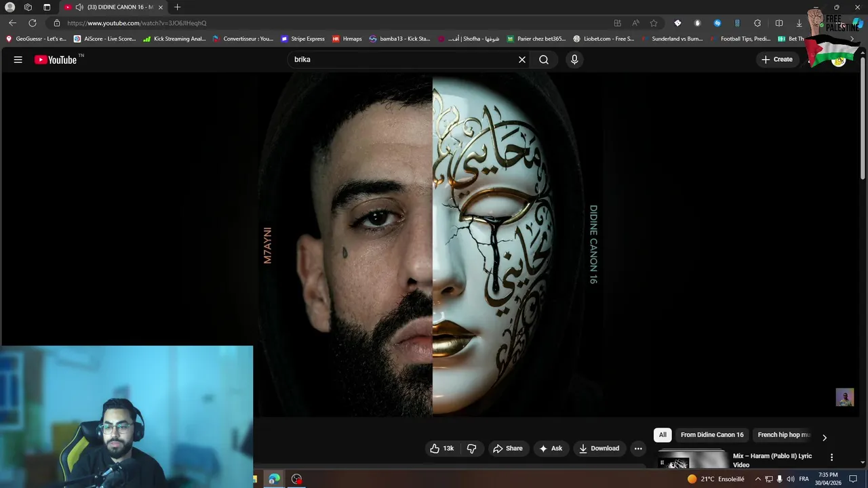Open the Windows notification center
868x488 pixels.
[854, 479]
